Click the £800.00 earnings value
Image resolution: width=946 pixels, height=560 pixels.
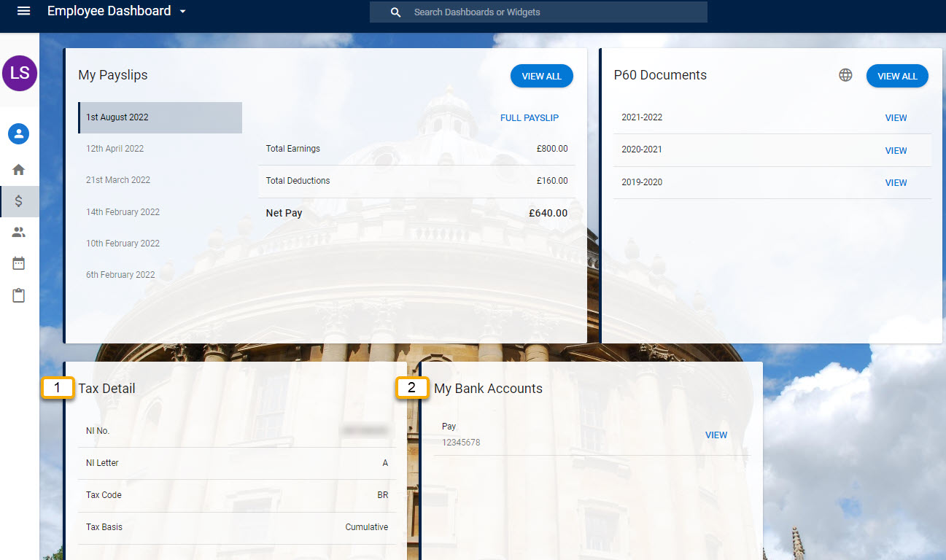(x=552, y=149)
